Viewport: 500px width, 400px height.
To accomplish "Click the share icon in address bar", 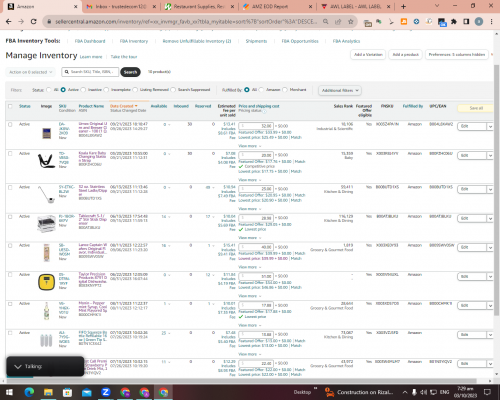I will click(338, 22).
